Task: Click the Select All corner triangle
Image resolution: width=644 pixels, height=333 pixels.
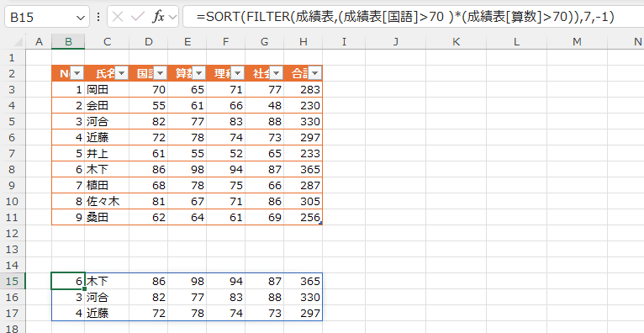Action: coord(18,41)
